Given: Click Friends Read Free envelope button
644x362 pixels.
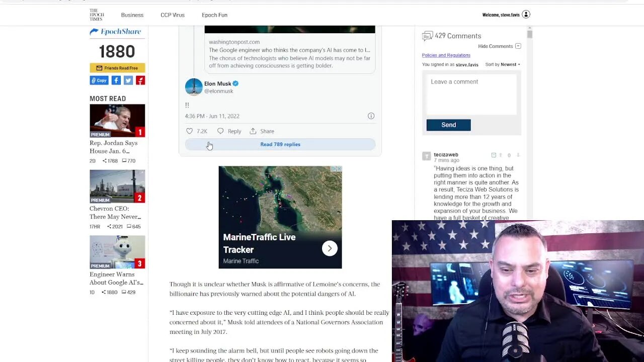Looking at the screenshot, I should 117,68.
